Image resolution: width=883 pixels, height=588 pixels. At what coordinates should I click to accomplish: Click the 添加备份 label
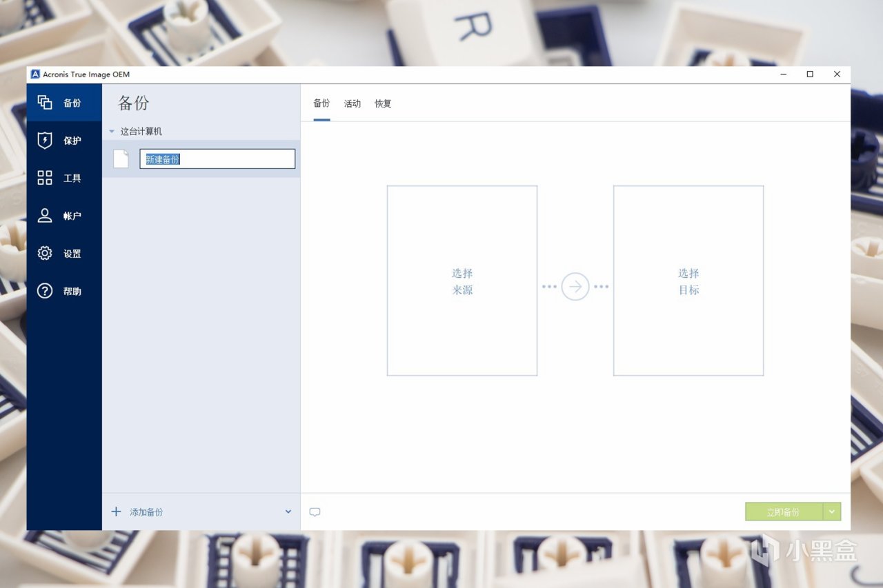pos(146,512)
